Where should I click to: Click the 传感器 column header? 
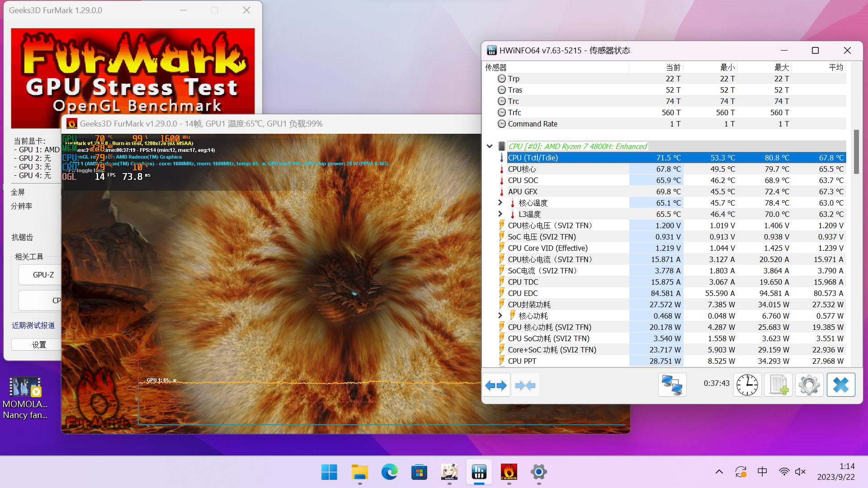pyautogui.click(x=556, y=67)
